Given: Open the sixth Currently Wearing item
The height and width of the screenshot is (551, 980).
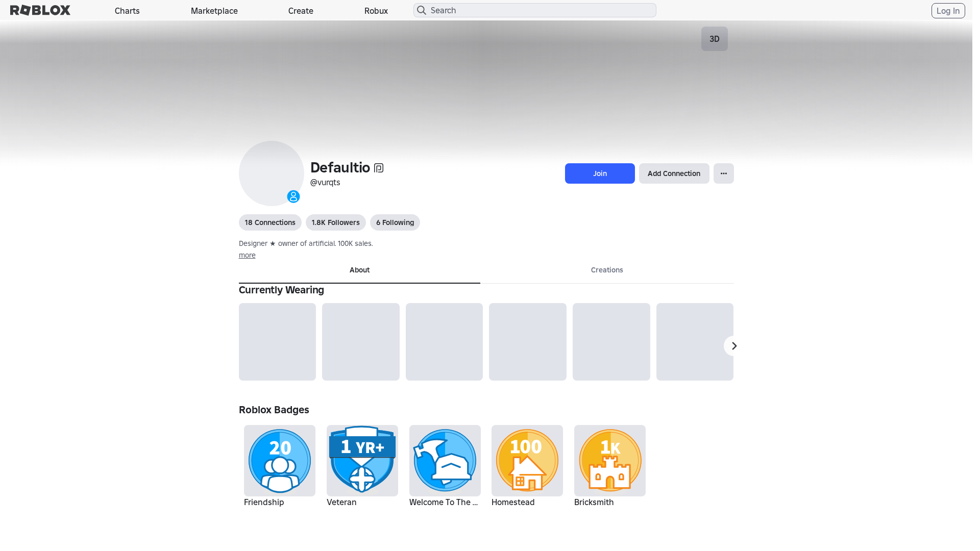Looking at the screenshot, I should point(695,342).
